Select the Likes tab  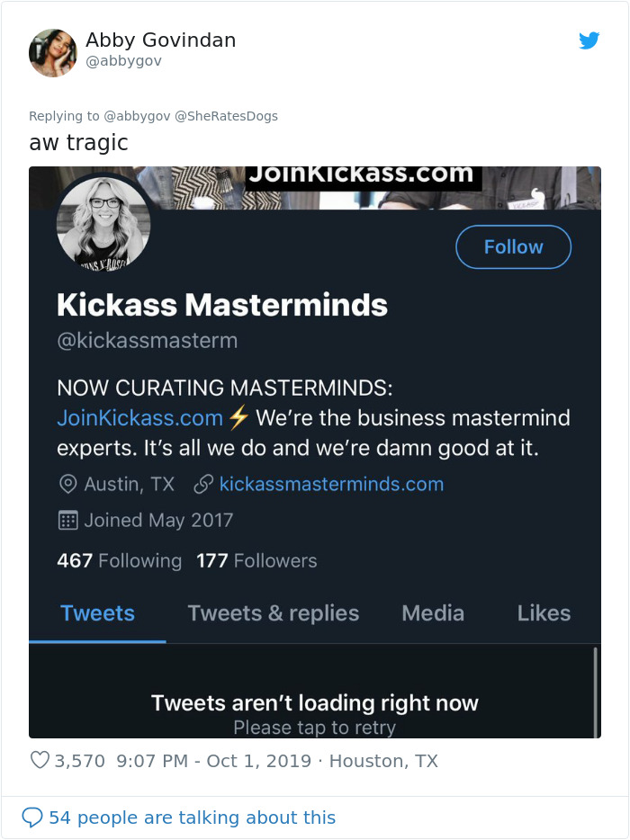(x=544, y=612)
